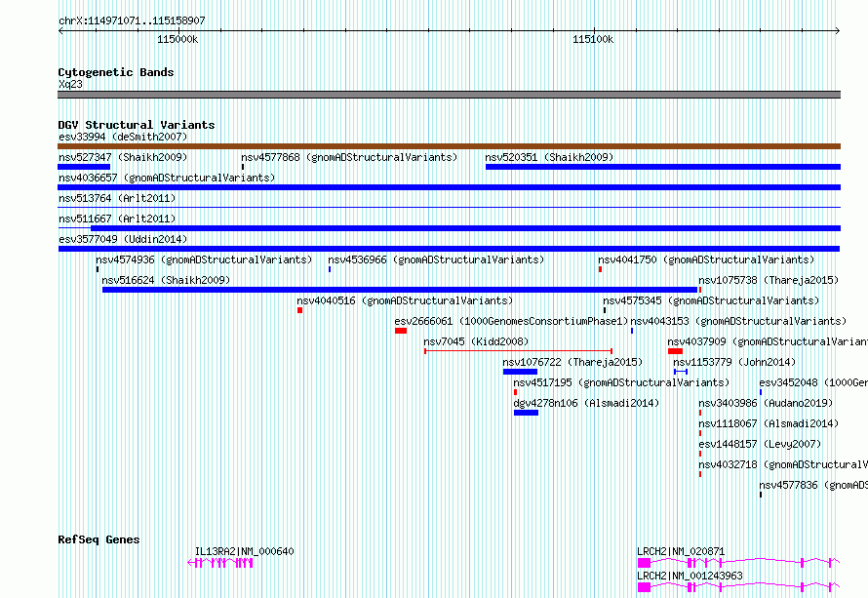Click the magenta IL13RA2 gene glyph
Screen dimensions: 868x598
pyautogui.click(x=220, y=563)
